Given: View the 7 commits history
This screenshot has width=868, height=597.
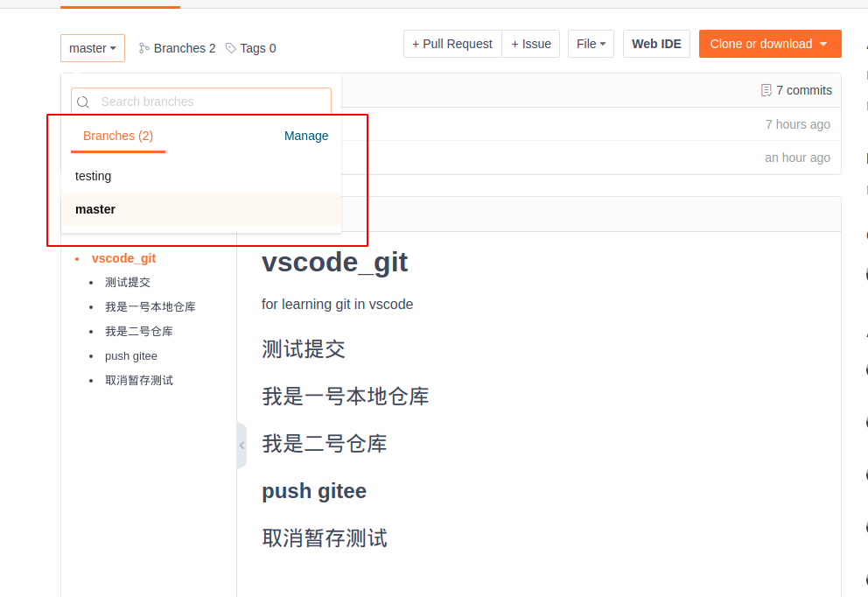Looking at the screenshot, I should click(796, 90).
